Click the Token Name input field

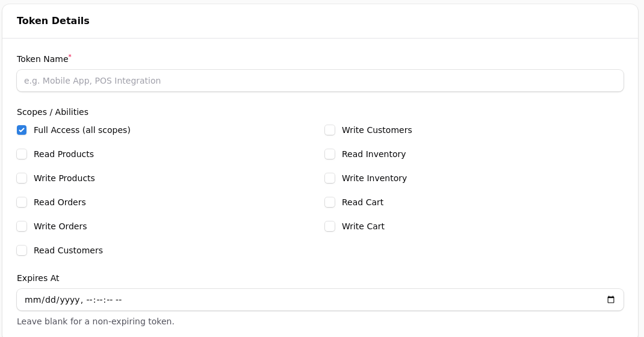(x=320, y=81)
